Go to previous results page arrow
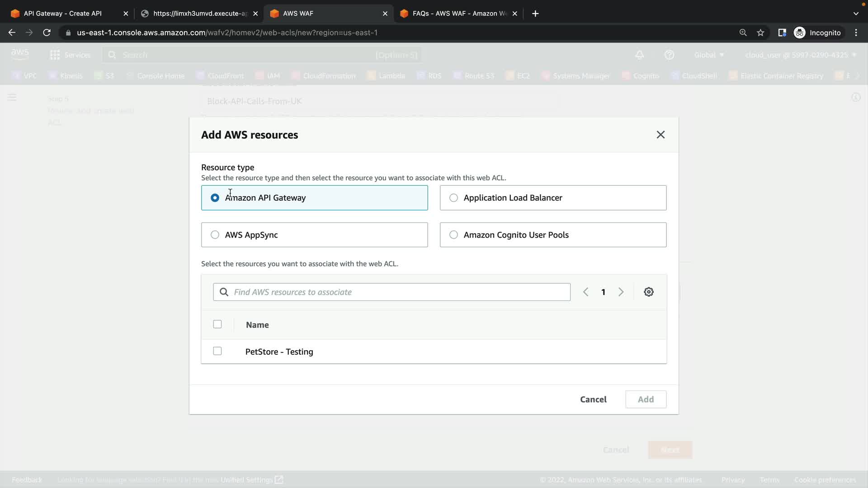 [x=585, y=292]
